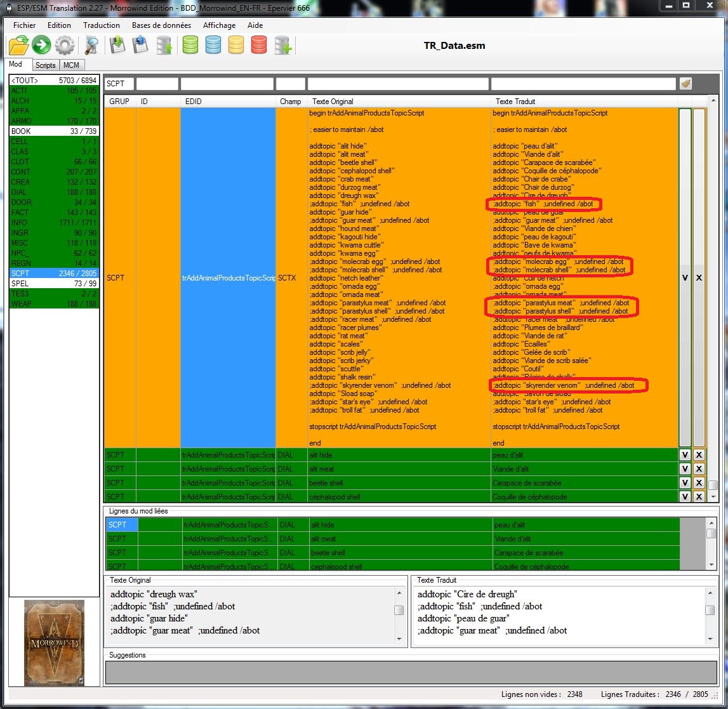Switch to the Scripts tab
The image size is (728, 709).
pos(46,65)
